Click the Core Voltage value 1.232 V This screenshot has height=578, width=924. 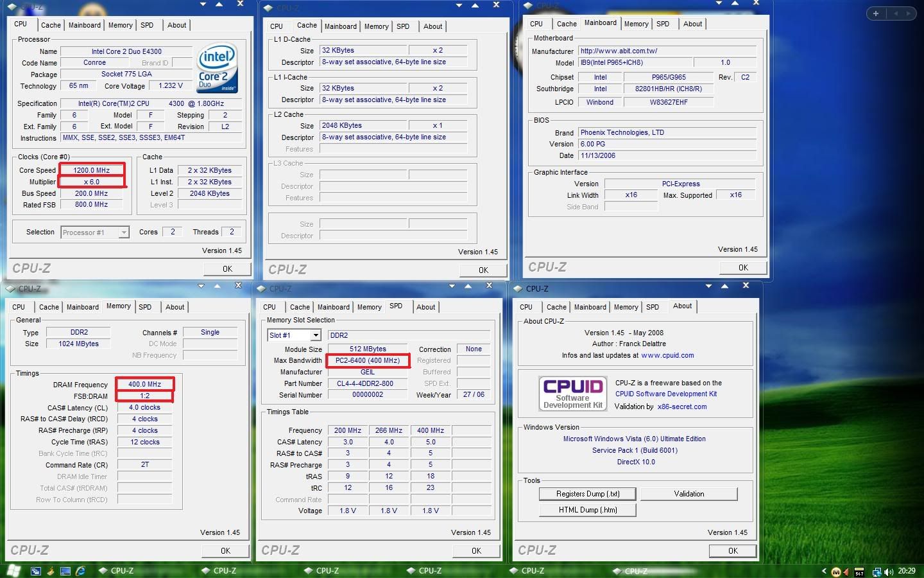[171, 85]
